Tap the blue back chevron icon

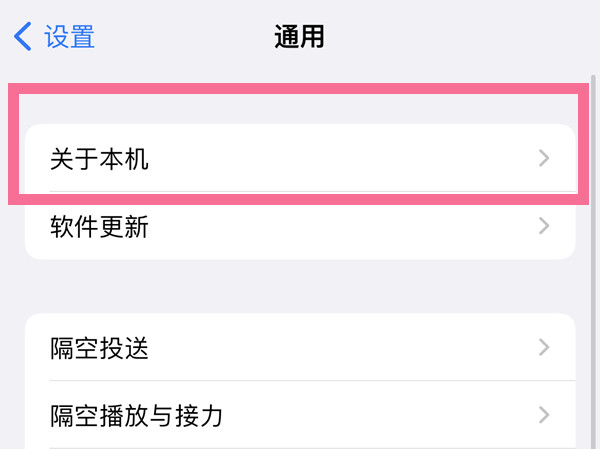click(x=23, y=38)
